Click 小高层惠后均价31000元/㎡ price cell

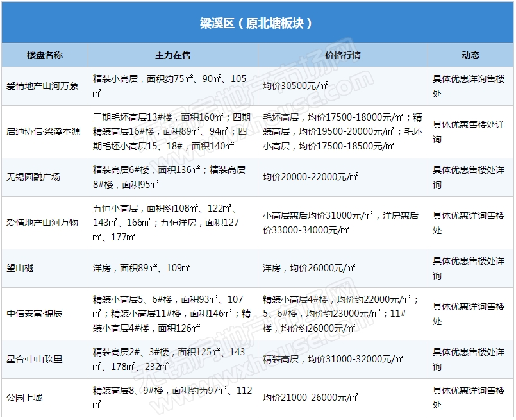342,223
